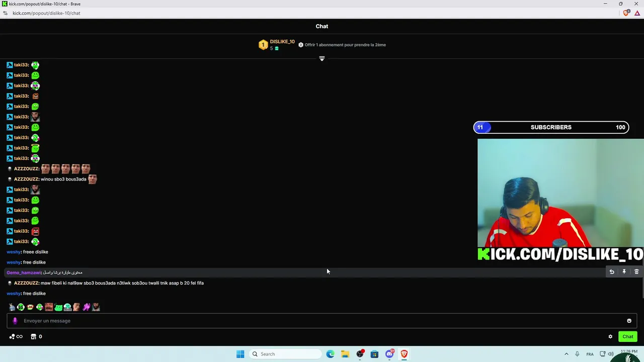644x362 pixels.
Task: Collapse the leaderboard panel arrow
Action: [x=322, y=59]
